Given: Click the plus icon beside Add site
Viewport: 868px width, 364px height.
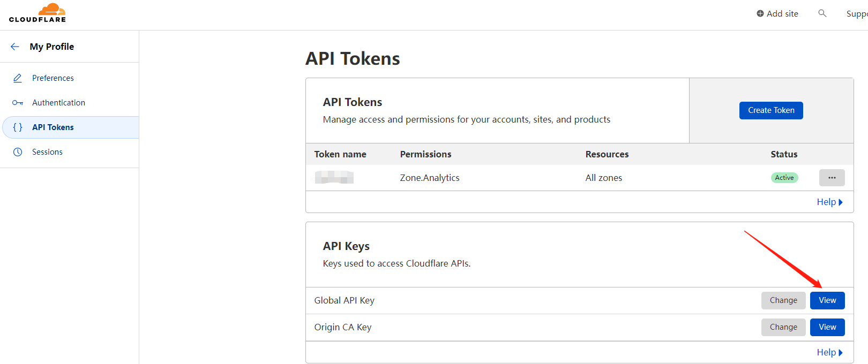Looking at the screenshot, I should [x=760, y=13].
